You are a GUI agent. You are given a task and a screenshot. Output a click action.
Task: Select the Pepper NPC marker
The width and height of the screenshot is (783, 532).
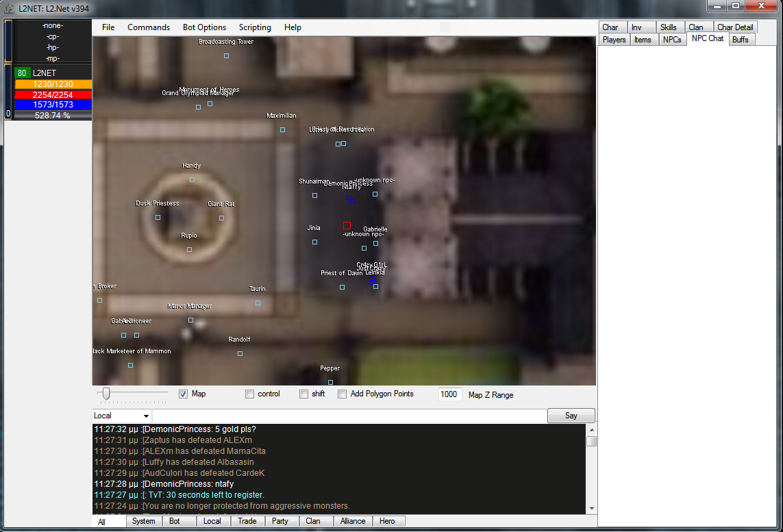click(x=330, y=382)
